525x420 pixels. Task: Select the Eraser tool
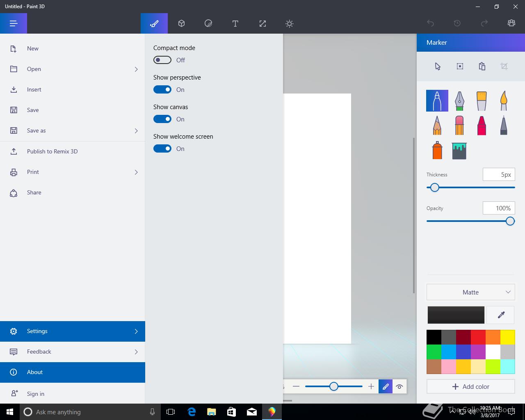pyautogui.click(x=459, y=125)
